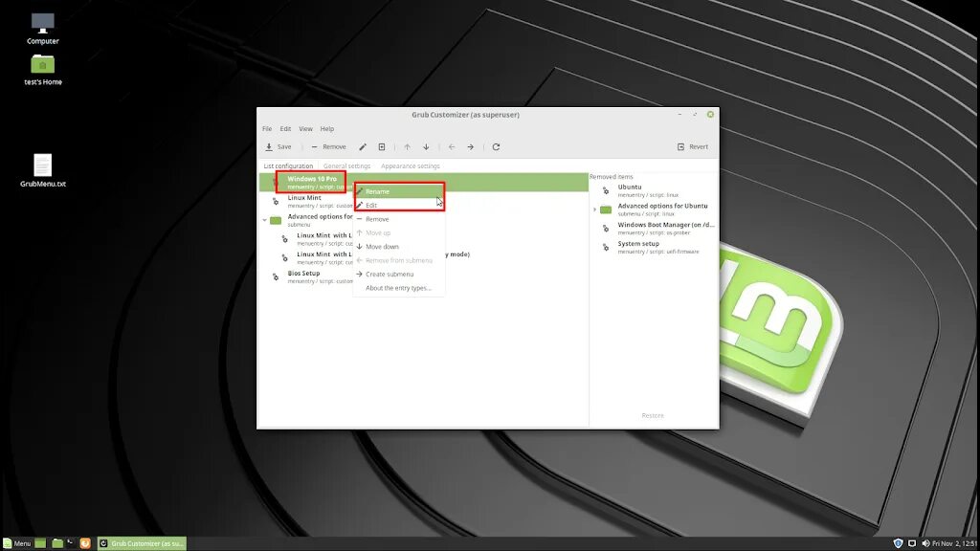Click the show desktop icon in taskbar
Viewport: 980px width, 551px height.
click(40, 543)
